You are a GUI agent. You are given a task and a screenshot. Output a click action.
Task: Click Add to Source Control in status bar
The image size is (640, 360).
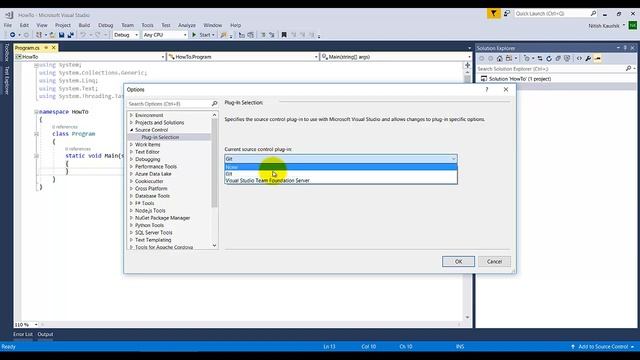click(602, 347)
